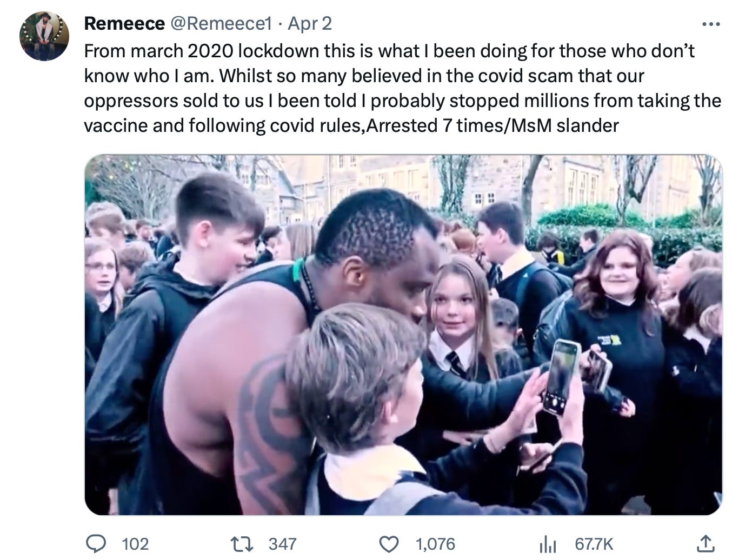Image resolution: width=732 pixels, height=560 pixels.
Task: Click the 102 replies count
Action: pyautogui.click(x=135, y=543)
